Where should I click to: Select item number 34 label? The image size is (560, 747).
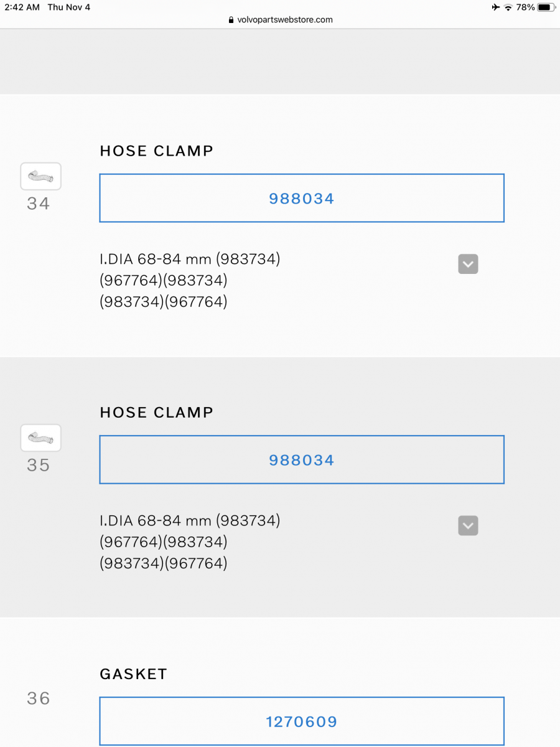pyautogui.click(x=38, y=204)
